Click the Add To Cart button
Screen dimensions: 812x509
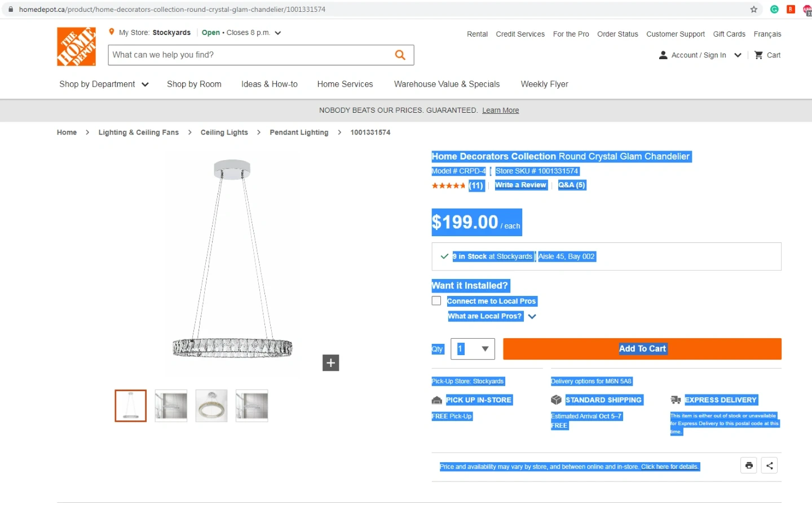coord(642,349)
